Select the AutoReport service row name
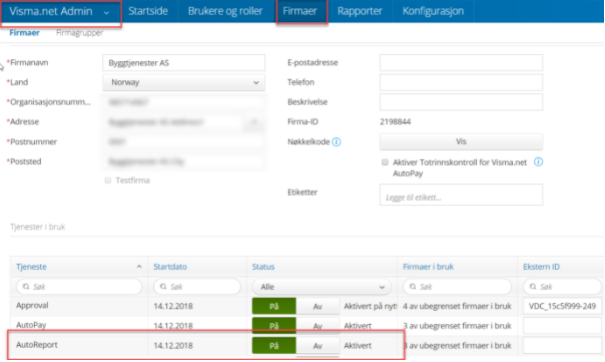This screenshot has width=605, height=362. click(x=37, y=345)
